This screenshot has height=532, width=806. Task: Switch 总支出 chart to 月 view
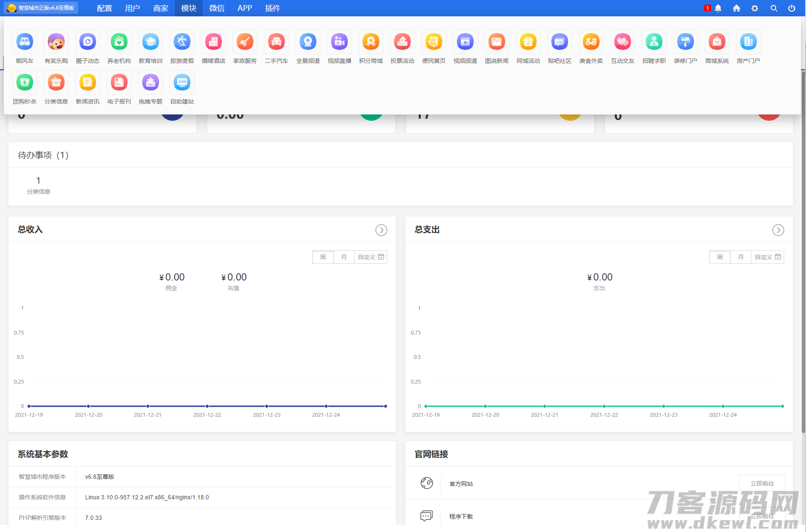pyautogui.click(x=741, y=257)
